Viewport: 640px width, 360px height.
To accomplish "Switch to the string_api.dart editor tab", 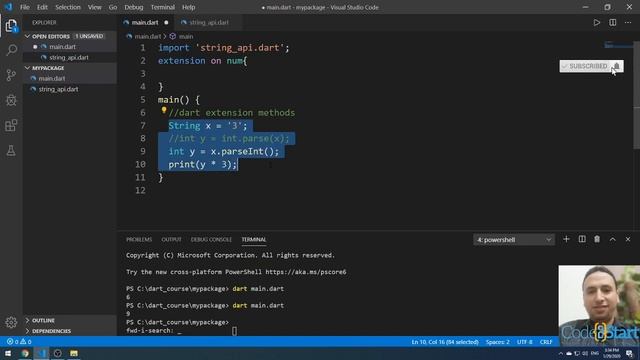I will (209, 22).
